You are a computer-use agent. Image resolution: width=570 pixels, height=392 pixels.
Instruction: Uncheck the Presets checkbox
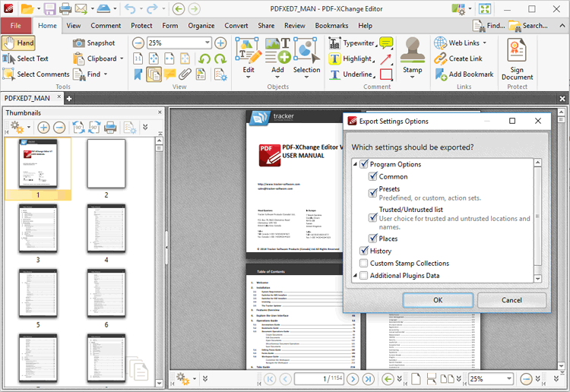click(x=373, y=193)
